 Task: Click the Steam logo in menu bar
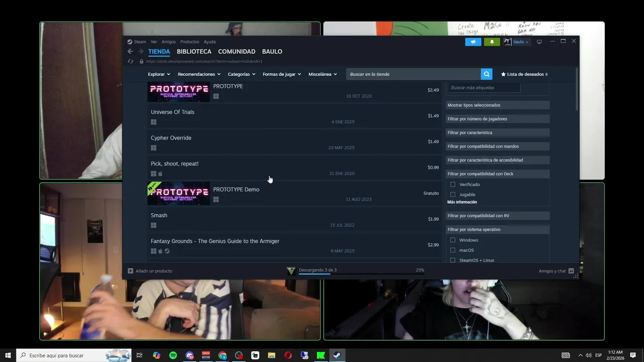[x=130, y=42]
